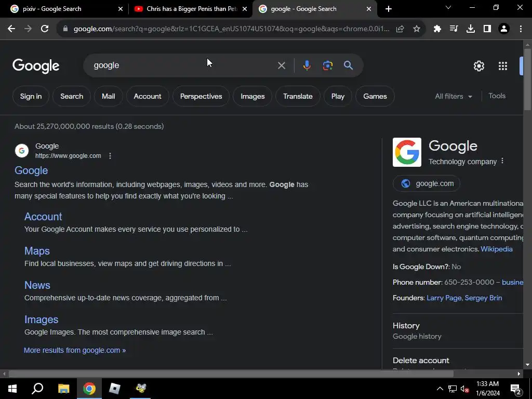Select the Sign in filter chip
532x399 pixels.
[31, 96]
